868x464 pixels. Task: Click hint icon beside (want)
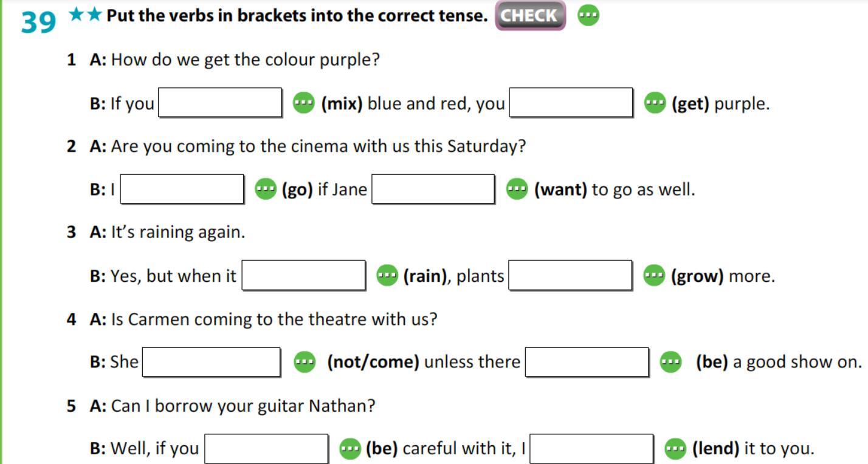click(517, 189)
